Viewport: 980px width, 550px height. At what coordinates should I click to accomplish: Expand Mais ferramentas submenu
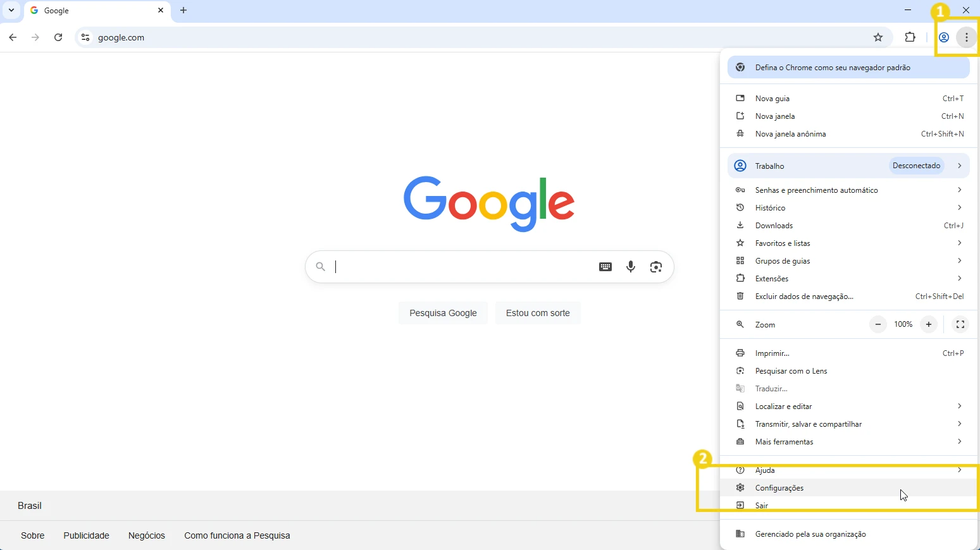click(x=848, y=442)
